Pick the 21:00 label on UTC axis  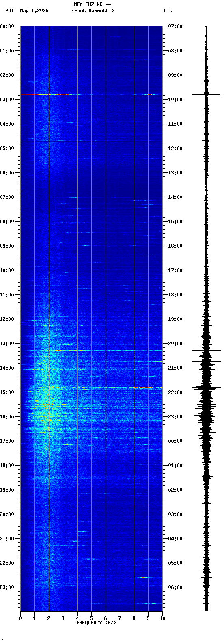[175, 368]
